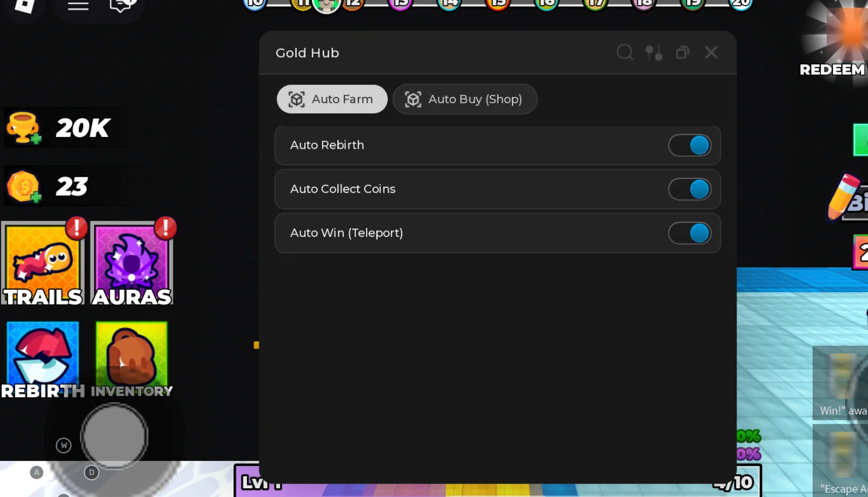The height and width of the screenshot is (497, 868).
Task: Open the TRAILS shop icon
Action: [x=43, y=263]
